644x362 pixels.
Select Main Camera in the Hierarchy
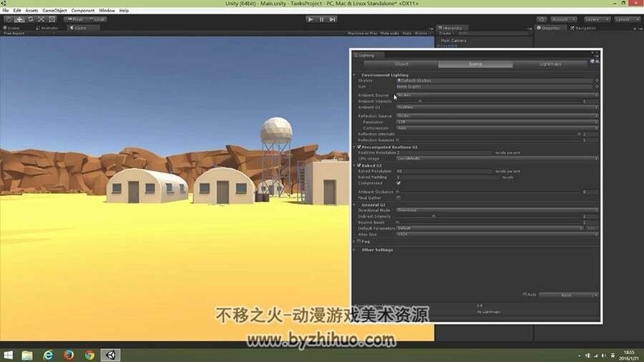(453, 41)
